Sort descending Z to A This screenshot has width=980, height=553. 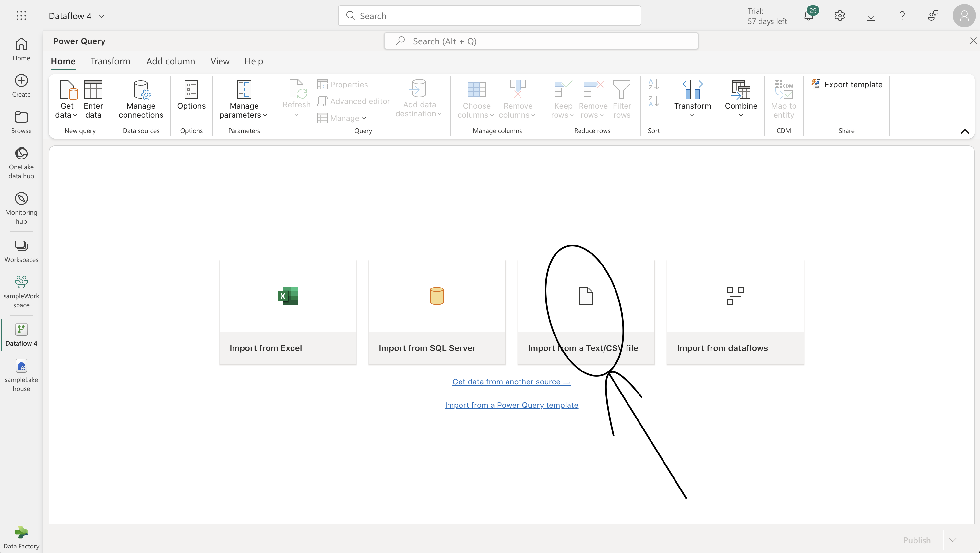[x=653, y=101]
